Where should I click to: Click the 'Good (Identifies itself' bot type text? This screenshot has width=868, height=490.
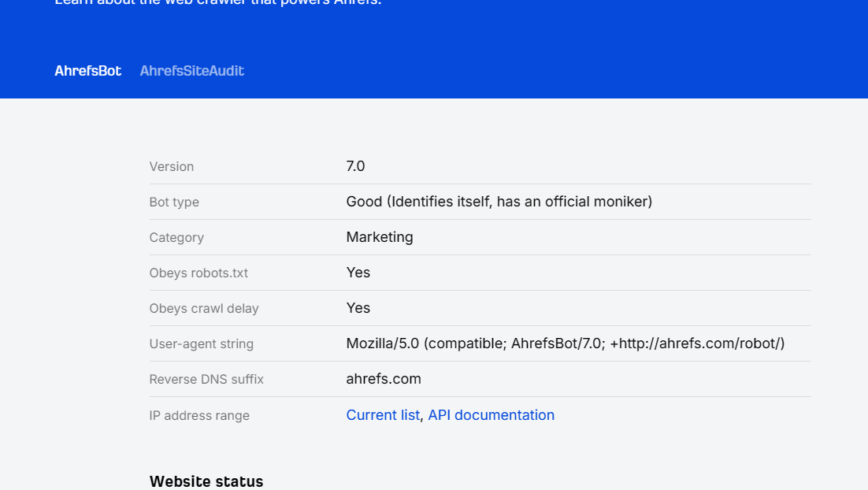pyautogui.click(x=499, y=202)
